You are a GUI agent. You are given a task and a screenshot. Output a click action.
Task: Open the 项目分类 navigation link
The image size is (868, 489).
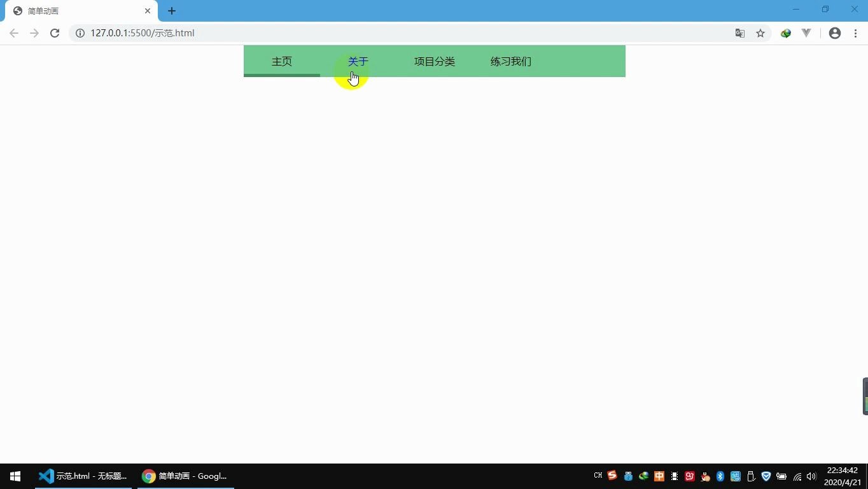coord(435,61)
